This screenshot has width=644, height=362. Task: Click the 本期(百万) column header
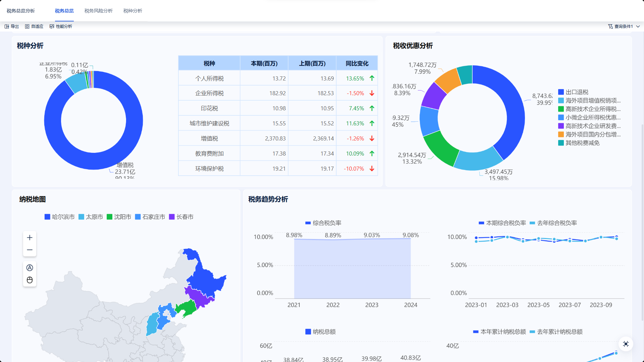click(264, 63)
